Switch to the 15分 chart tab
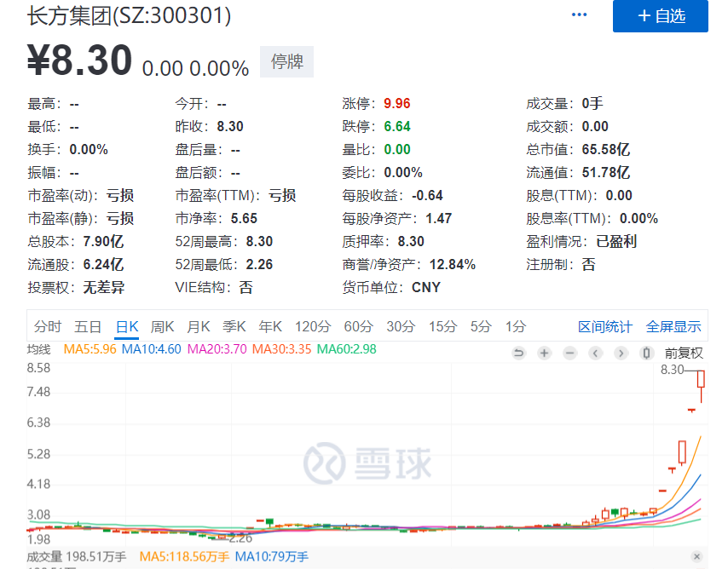The image size is (728, 569). click(443, 327)
